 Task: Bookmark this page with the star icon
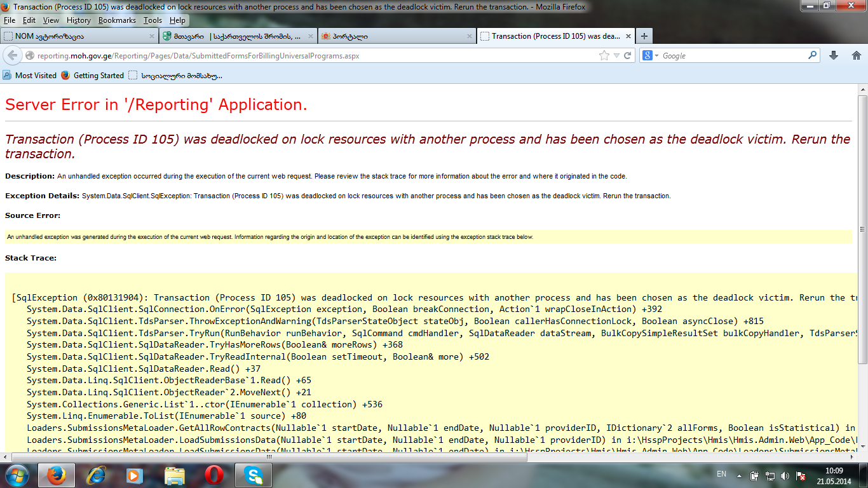click(x=604, y=56)
